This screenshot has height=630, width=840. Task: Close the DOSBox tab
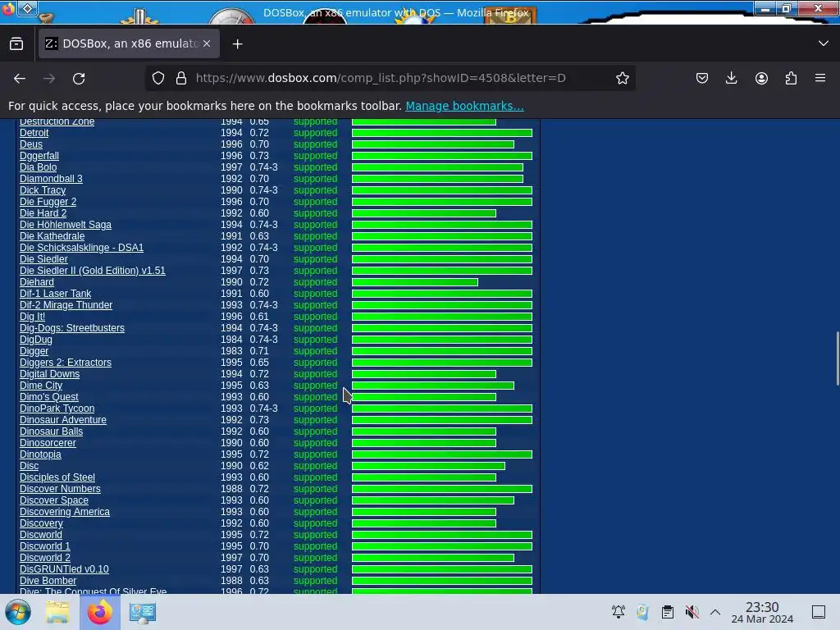click(207, 44)
